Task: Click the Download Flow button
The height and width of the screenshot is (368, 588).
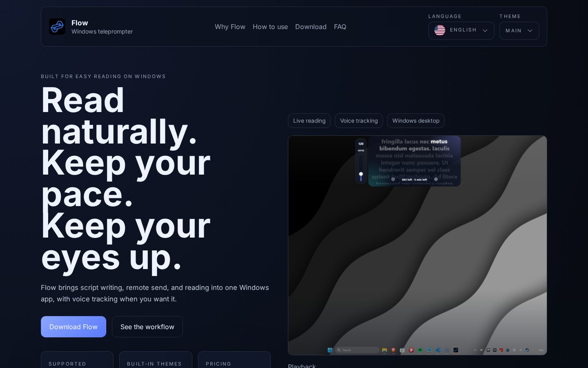Action: coord(73,327)
